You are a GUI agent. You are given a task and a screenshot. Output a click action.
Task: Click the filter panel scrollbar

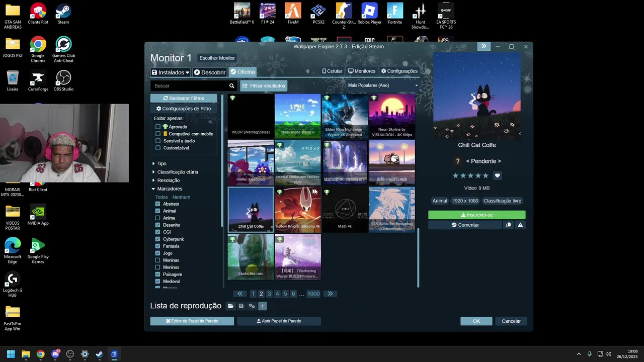[222, 161]
